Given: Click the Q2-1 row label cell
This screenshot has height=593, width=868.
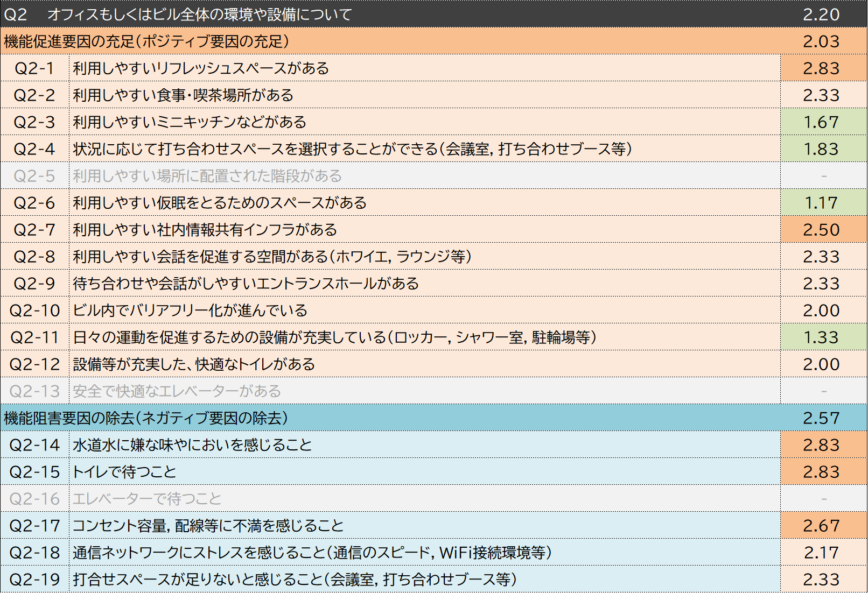Looking at the screenshot, I should [34, 68].
